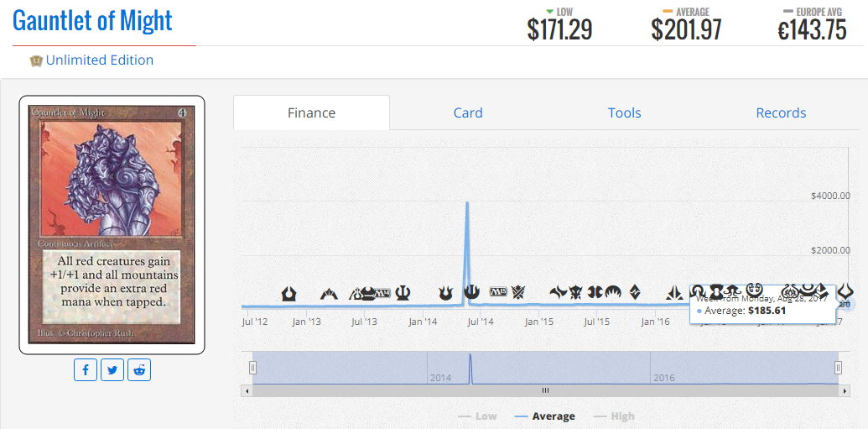This screenshot has height=429, width=868.
Task: Click the Gatecrash set icon near Jan '13
Action: point(329,294)
